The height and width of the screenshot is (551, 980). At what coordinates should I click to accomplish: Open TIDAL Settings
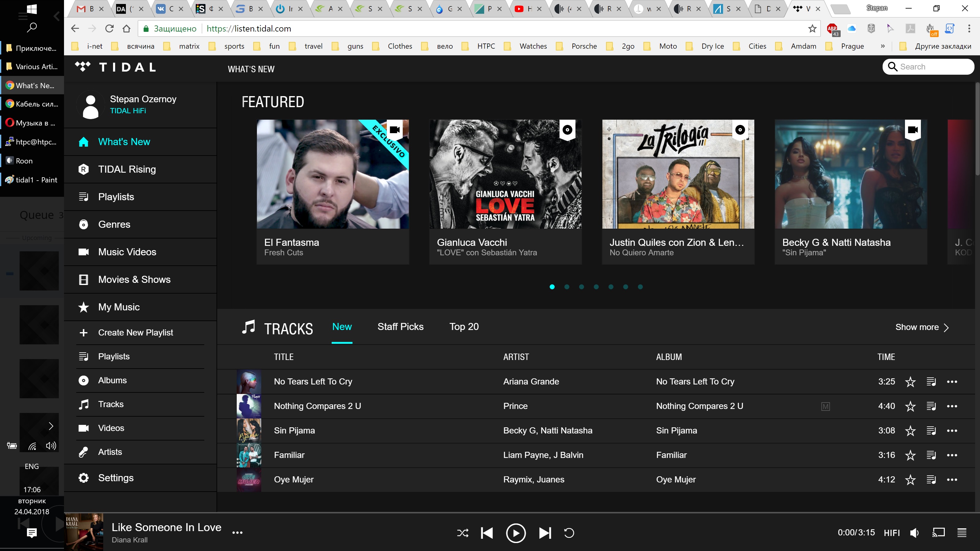pyautogui.click(x=140, y=478)
